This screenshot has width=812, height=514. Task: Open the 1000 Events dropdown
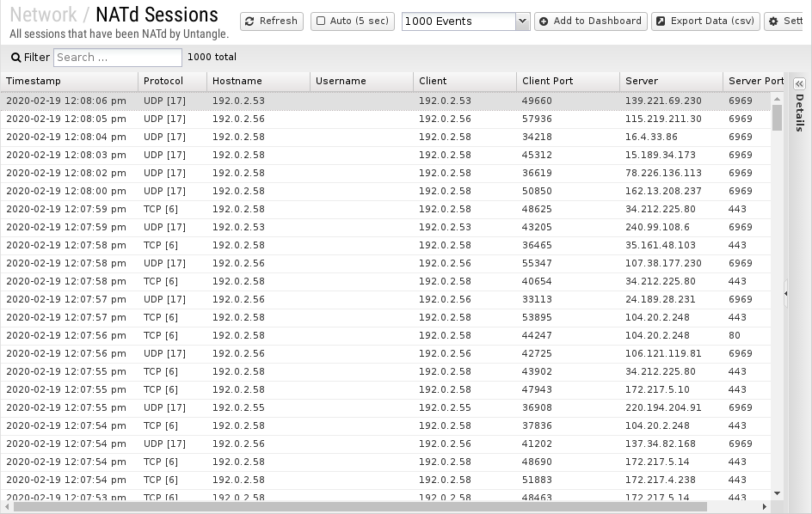(x=522, y=21)
